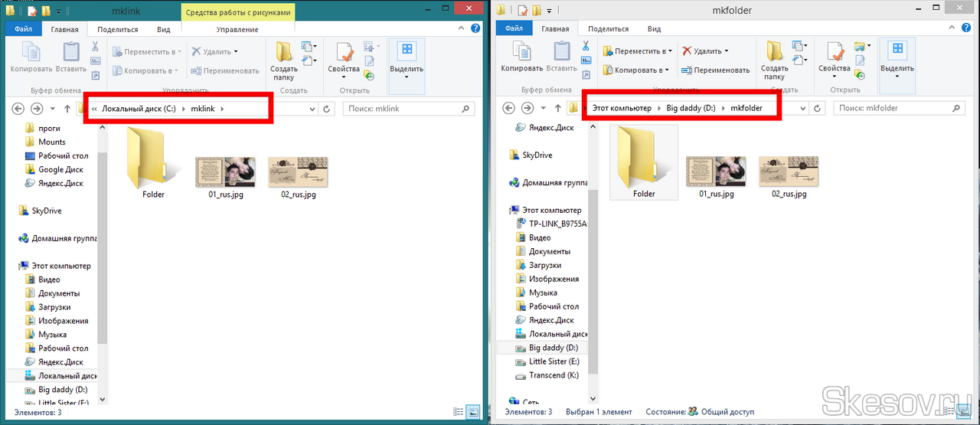Expand address bar history dropdown in mklink window

[x=312, y=109]
